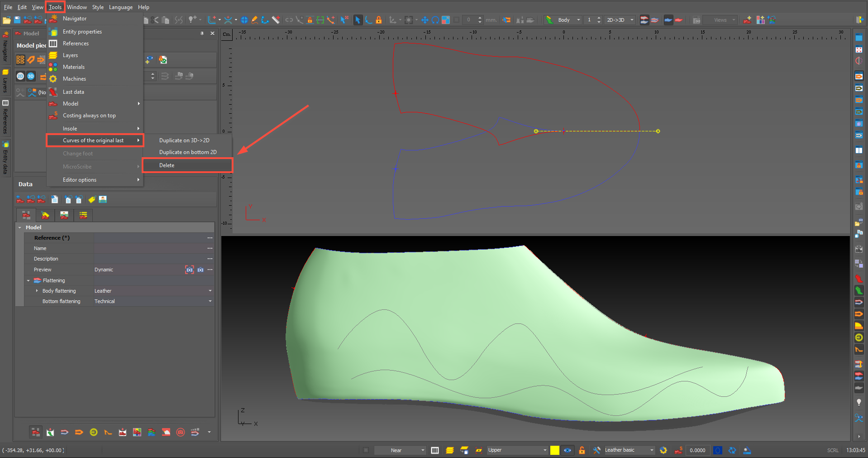Collapse the Flattening tree group
Viewport: 868px width, 458px height.
click(29, 281)
